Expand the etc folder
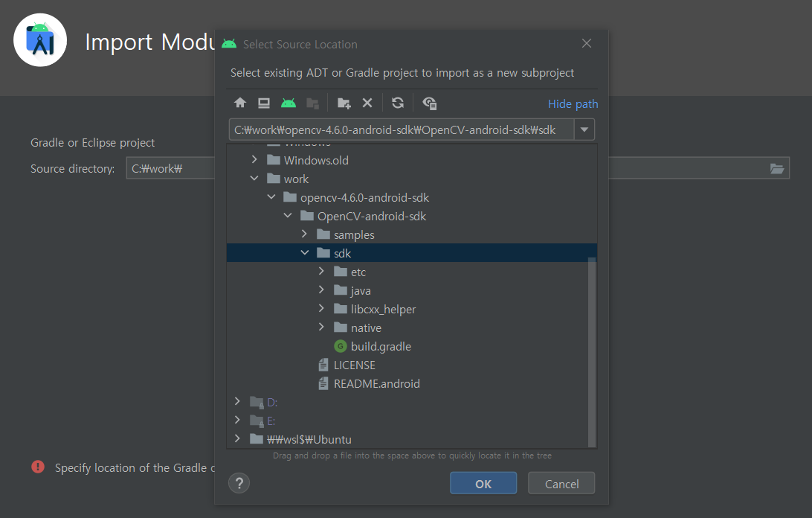Viewport: 812px width, 518px height. point(321,271)
